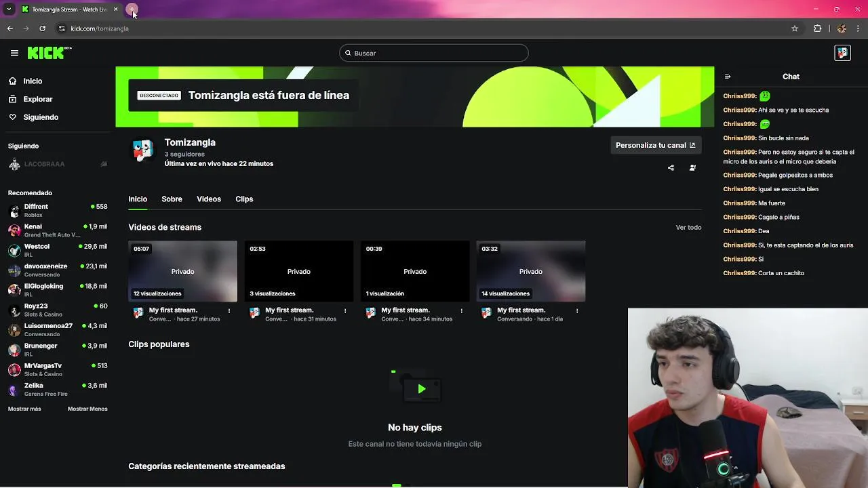Open the profile avatar menu in Kick header
The image size is (868, 488).
842,53
